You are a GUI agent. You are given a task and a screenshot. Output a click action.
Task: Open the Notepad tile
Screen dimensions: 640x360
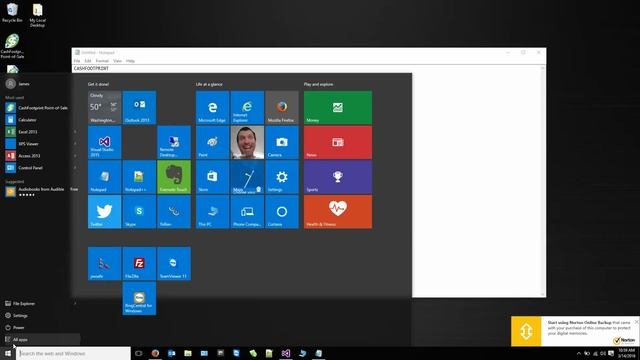(104, 177)
